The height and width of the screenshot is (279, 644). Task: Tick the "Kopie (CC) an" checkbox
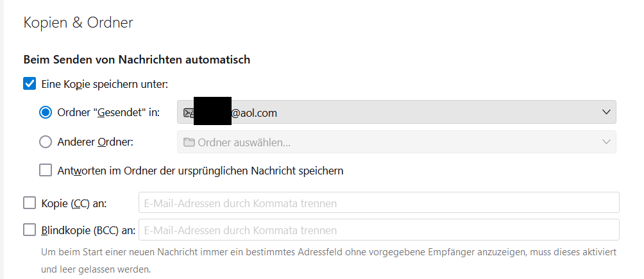point(30,203)
